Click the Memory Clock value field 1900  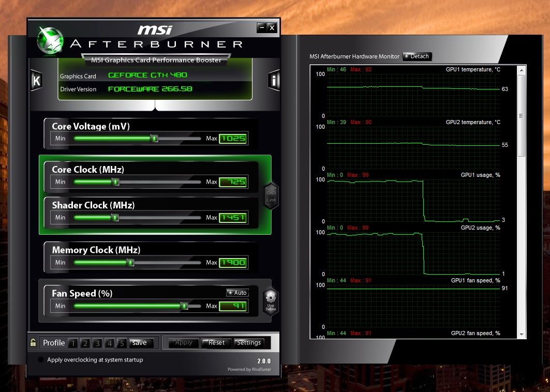click(233, 263)
